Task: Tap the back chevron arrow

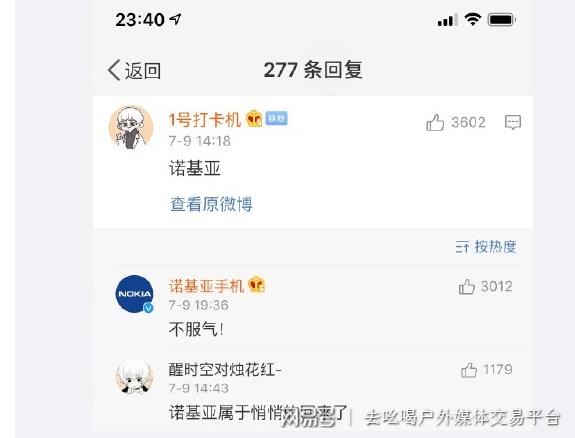Action: [114, 70]
